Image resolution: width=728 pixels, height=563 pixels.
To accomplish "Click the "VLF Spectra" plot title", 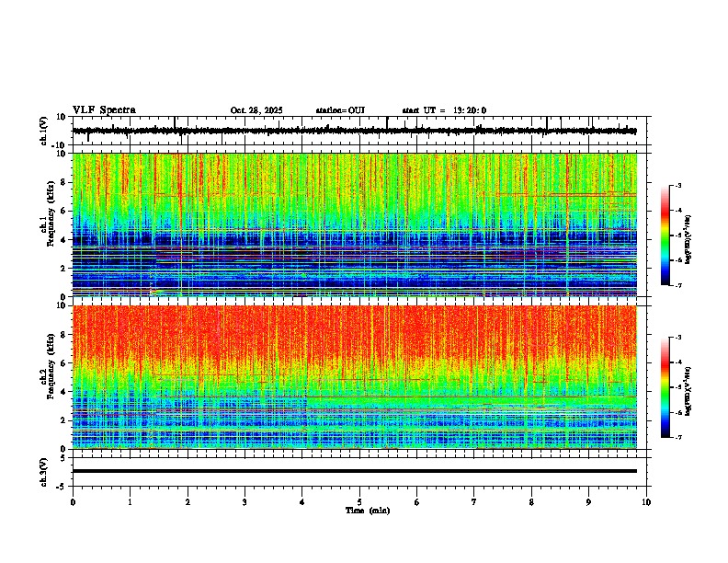I will tap(104, 110).
